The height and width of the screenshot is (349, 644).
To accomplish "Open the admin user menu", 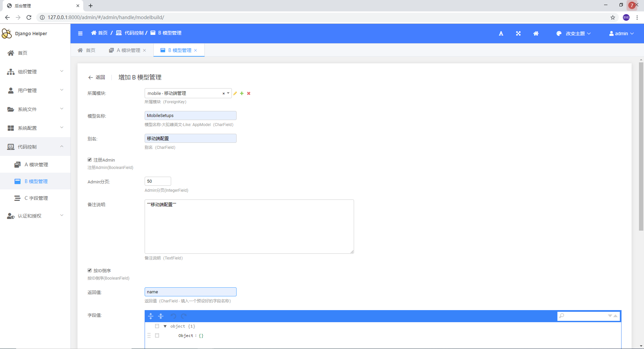I will [621, 34].
